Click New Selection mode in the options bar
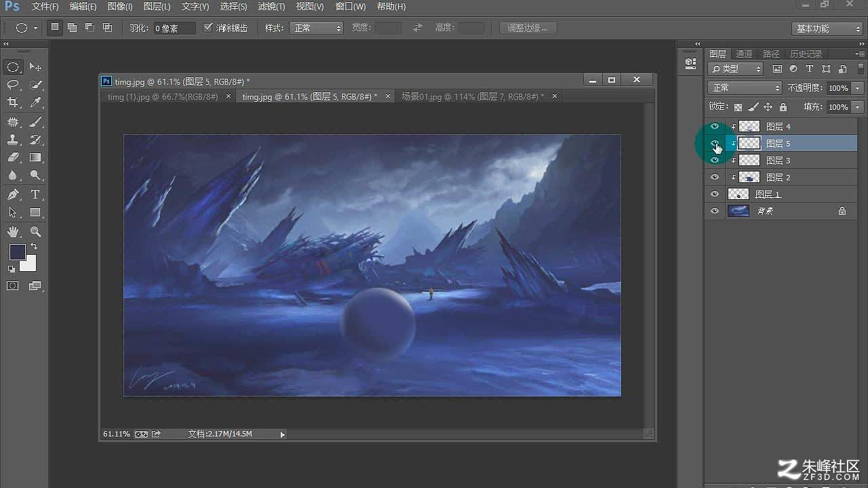 point(55,28)
